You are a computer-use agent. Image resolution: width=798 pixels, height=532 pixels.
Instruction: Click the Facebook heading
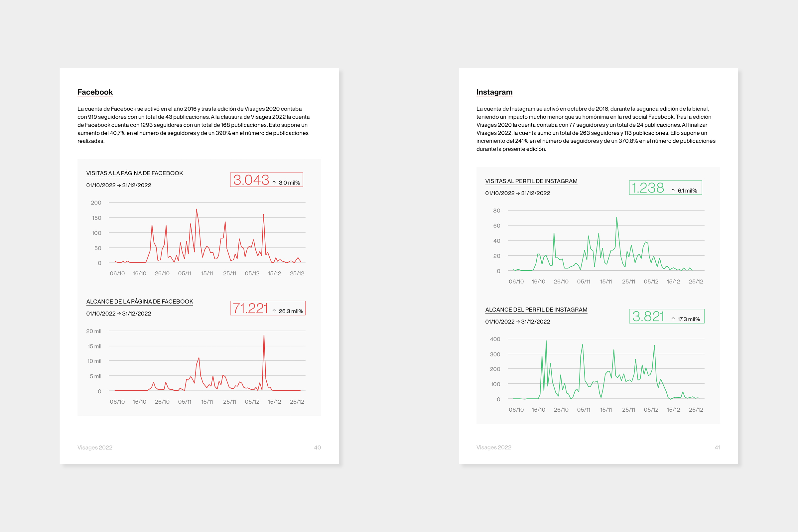pos(95,92)
